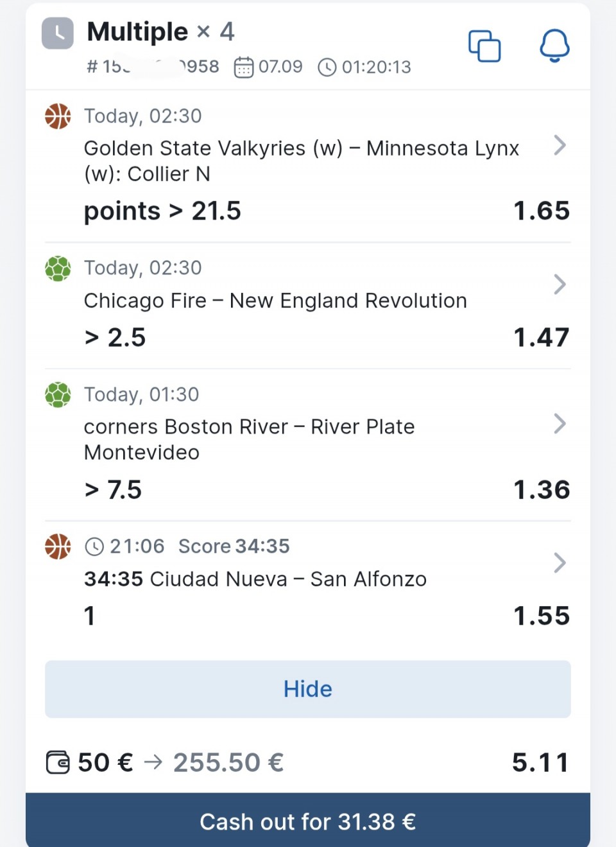Tap the calendar icon beside 07.09
Viewport: 616px width, 847px height.
(244, 67)
